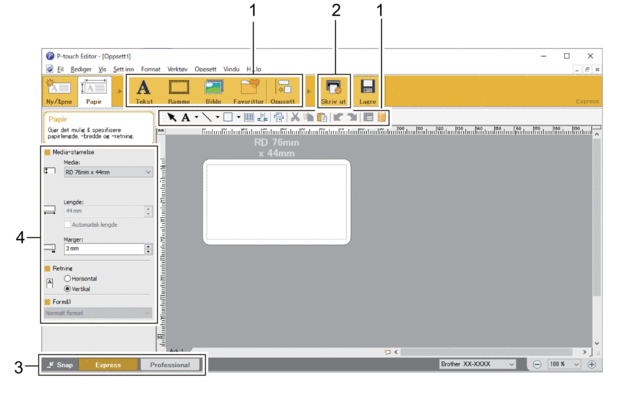The height and width of the screenshot is (396, 620).
Task: Open the Format menu
Action: tap(151, 69)
